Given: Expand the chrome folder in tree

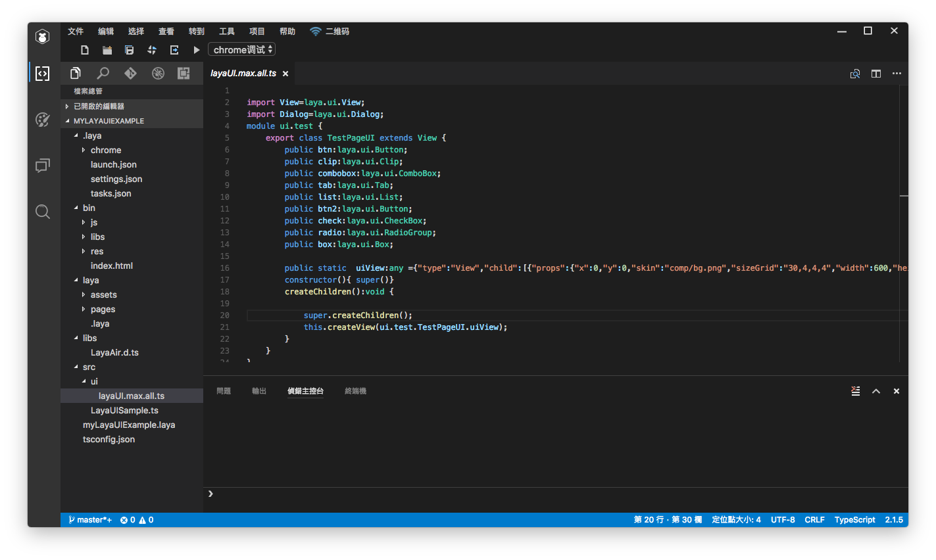Looking at the screenshot, I should 105,151.
